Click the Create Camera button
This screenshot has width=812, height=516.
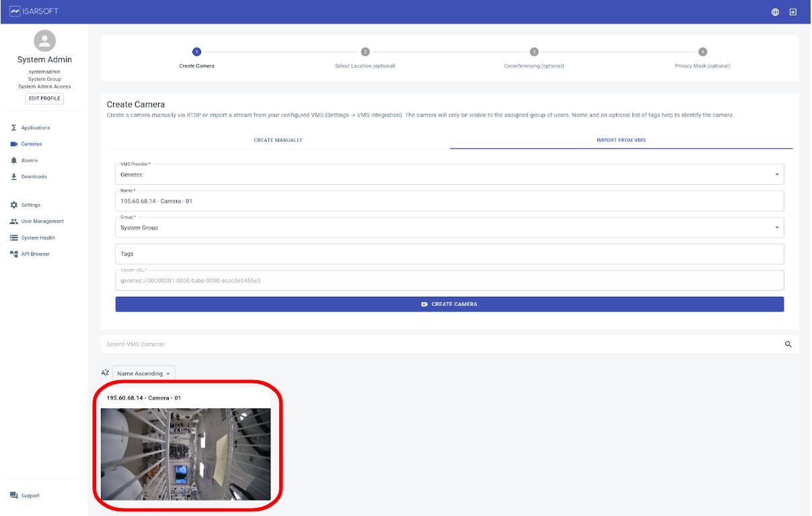point(449,305)
